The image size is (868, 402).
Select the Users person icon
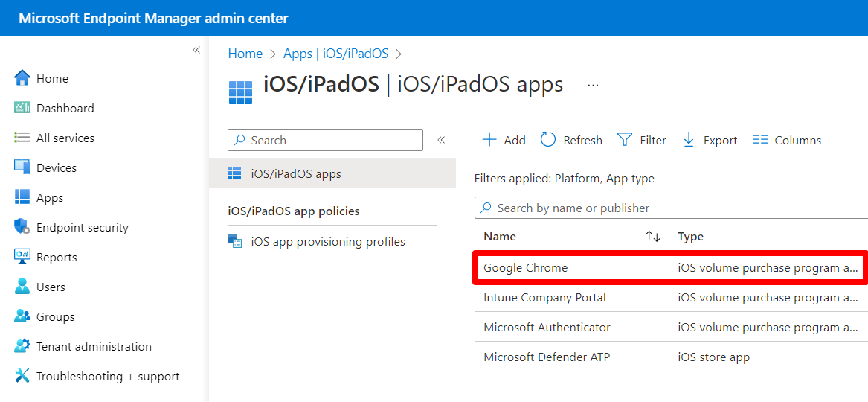click(22, 287)
